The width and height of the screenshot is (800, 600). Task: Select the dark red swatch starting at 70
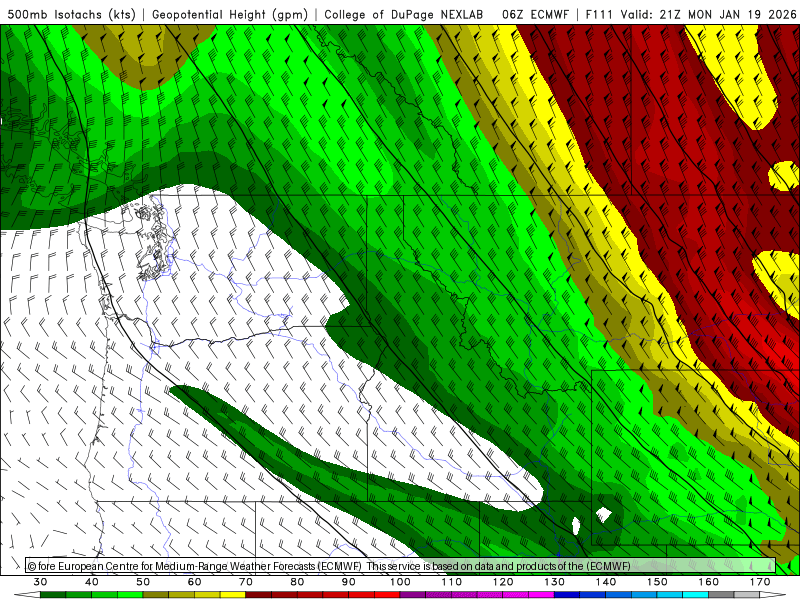259,595
